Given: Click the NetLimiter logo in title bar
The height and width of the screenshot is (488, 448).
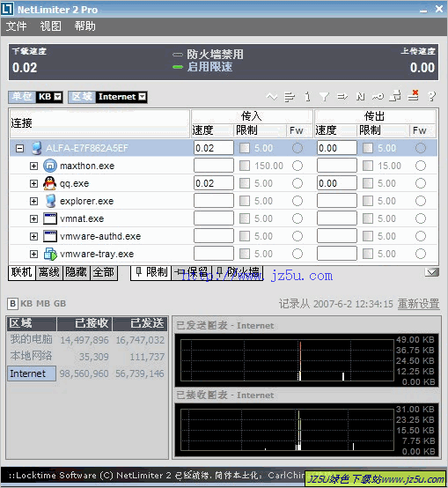Looking at the screenshot, I should pos(7,9).
